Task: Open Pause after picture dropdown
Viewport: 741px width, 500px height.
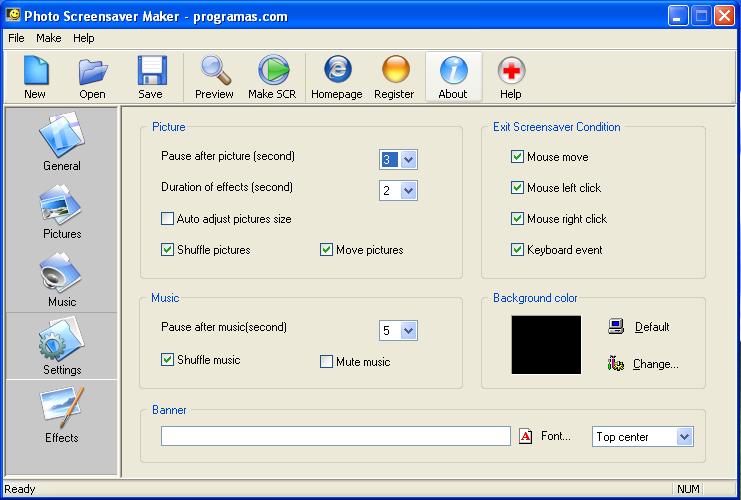Action: tap(408, 160)
